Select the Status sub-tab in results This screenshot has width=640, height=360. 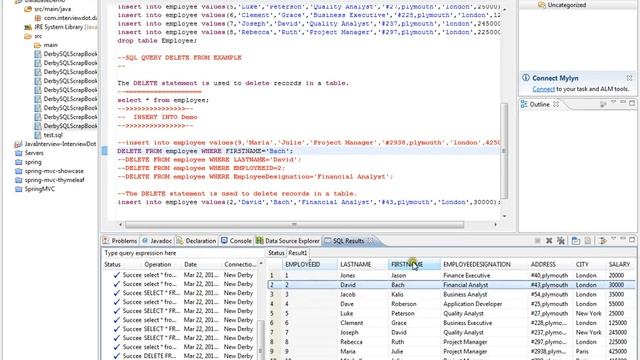(276, 253)
